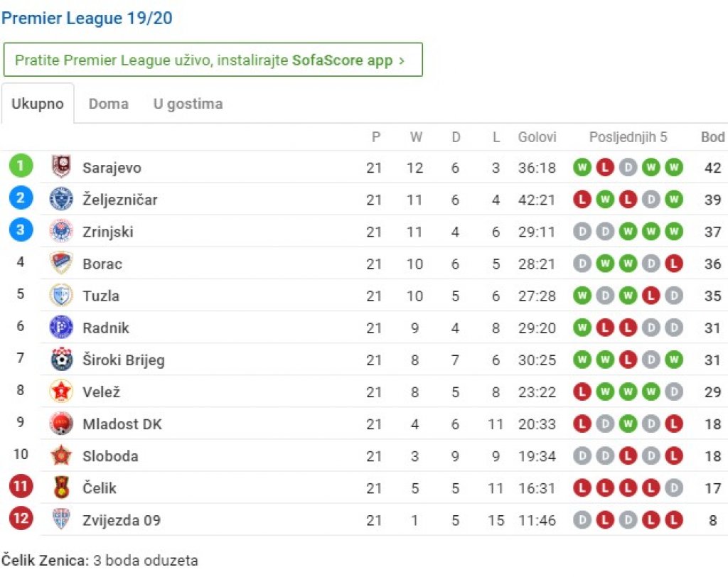Select the Borac team crest
The height and width of the screenshot is (577, 728).
tap(61, 263)
